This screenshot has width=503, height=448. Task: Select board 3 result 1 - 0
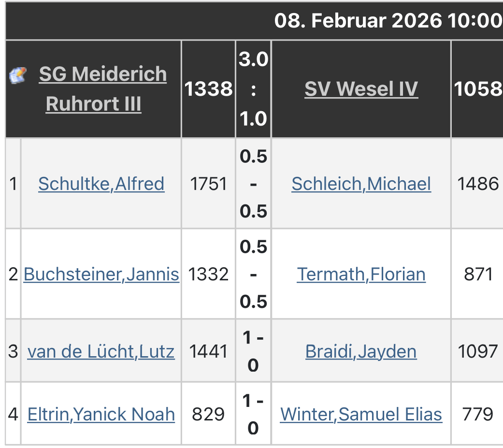click(x=253, y=351)
